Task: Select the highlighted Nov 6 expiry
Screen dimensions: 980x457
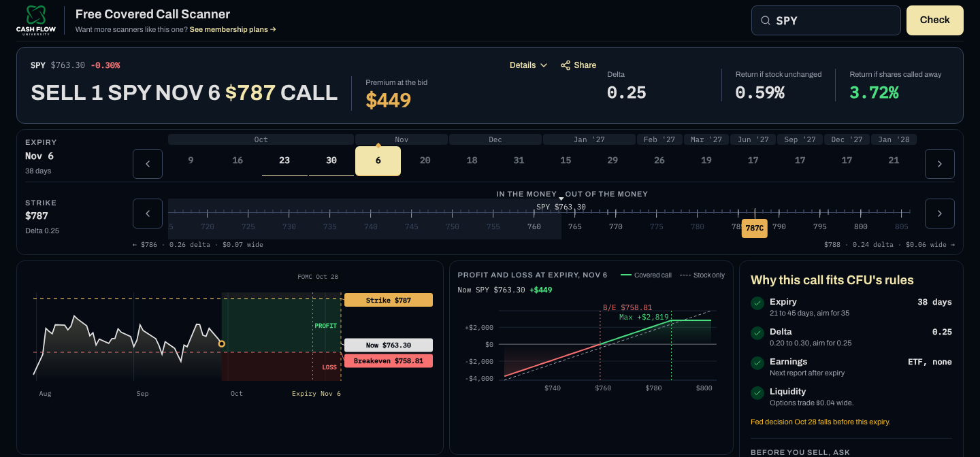Action: 378,161
